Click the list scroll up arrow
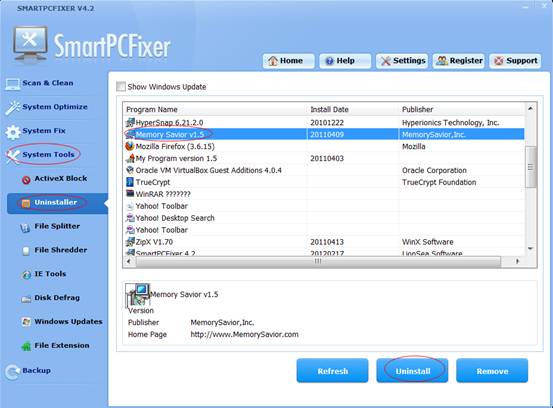The width and height of the screenshot is (553, 408). (530, 109)
